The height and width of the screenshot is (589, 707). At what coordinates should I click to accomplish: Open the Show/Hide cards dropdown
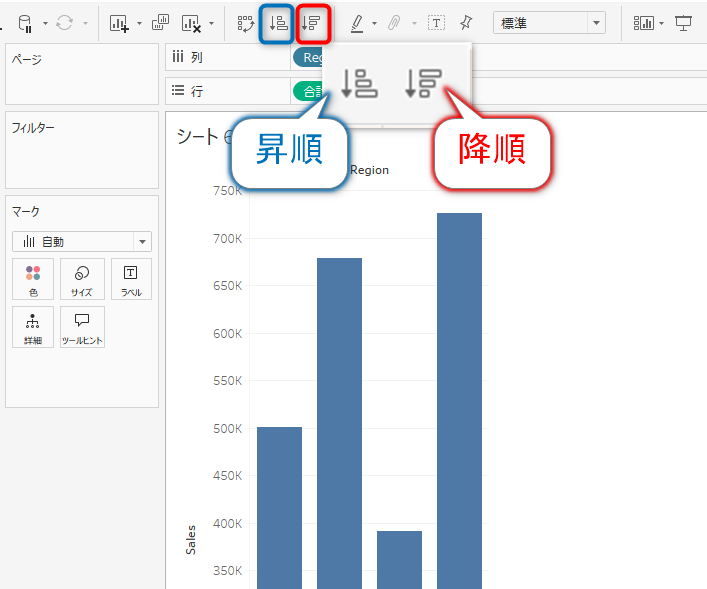pyautogui.click(x=646, y=23)
